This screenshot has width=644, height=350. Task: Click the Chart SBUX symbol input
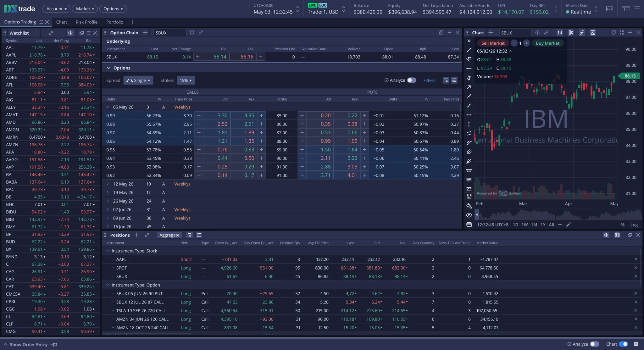pyautogui.click(x=515, y=33)
